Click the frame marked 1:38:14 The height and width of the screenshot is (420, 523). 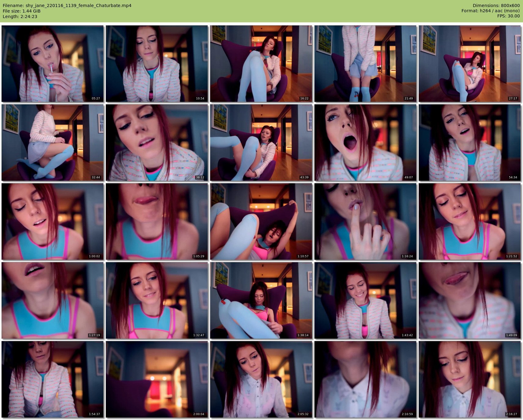(261, 300)
